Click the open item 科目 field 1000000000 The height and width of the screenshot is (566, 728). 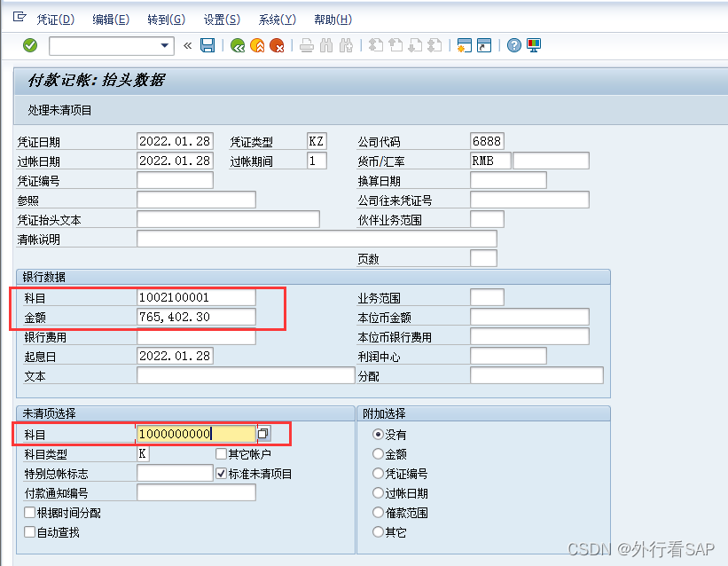pos(196,434)
